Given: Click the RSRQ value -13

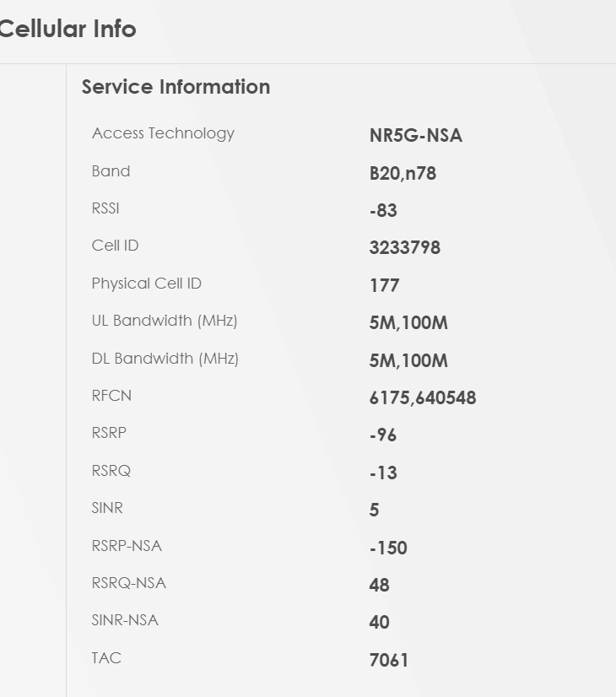Looking at the screenshot, I should 382,473.
